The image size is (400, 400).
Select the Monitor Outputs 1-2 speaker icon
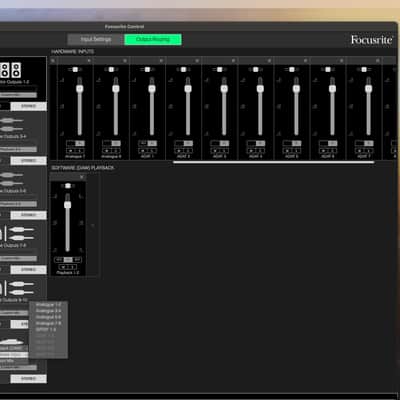coord(11,70)
